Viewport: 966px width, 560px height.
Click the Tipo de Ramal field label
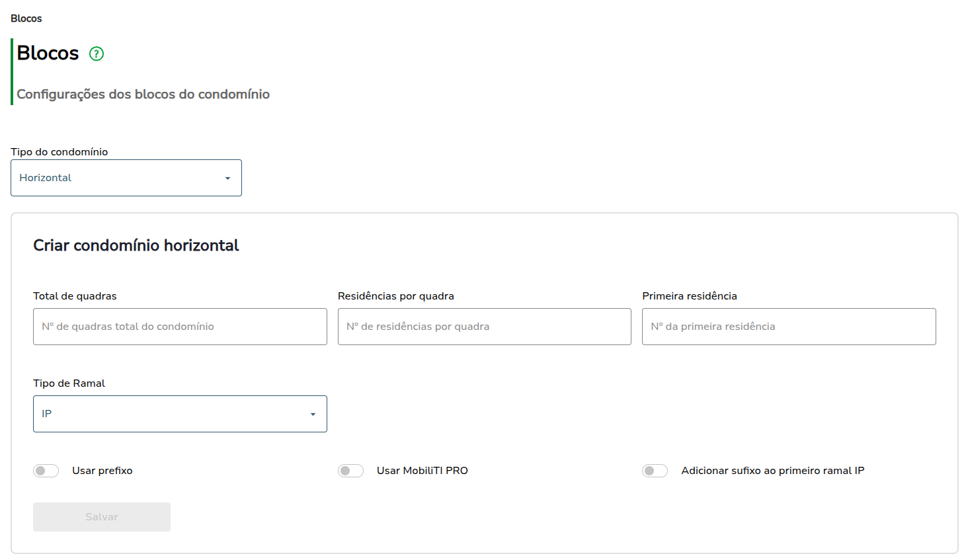pyautogui.click(x=69, y=383)
